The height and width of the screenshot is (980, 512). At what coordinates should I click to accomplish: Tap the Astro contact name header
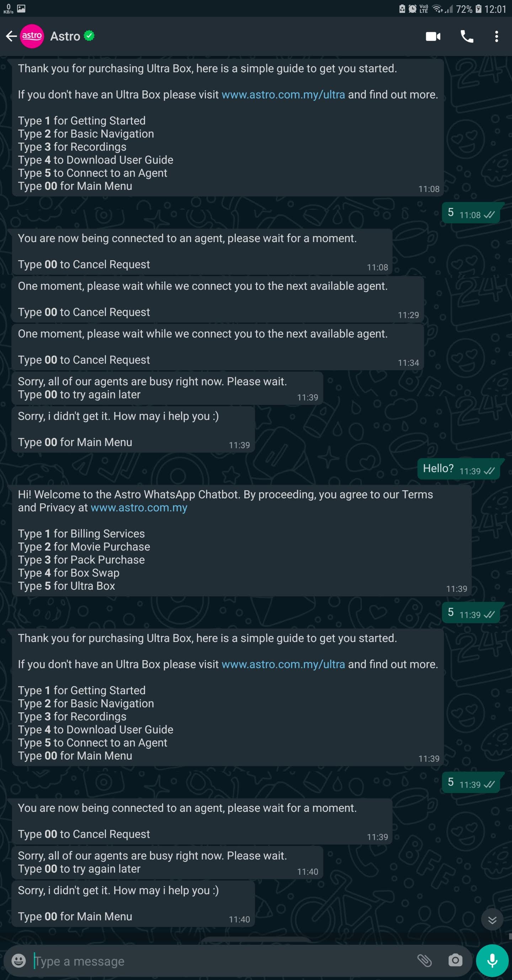point(65,36)
